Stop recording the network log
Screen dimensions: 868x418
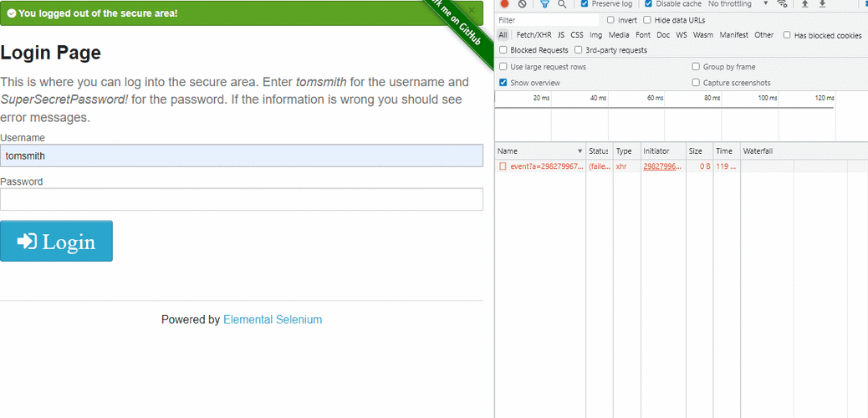click(x=504, y=4)
